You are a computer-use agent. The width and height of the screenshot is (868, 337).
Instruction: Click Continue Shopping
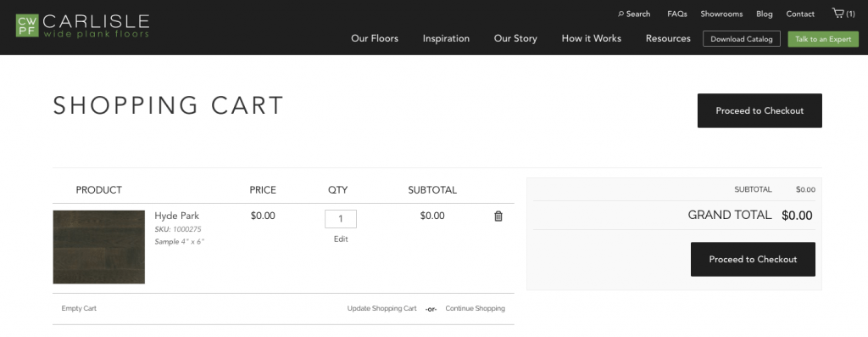click(475, 308)
